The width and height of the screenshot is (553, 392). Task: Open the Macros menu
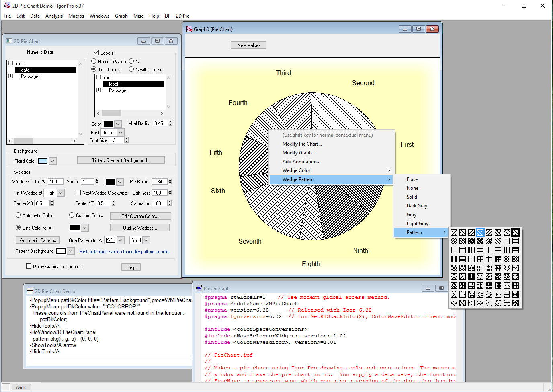pos(76,16)
